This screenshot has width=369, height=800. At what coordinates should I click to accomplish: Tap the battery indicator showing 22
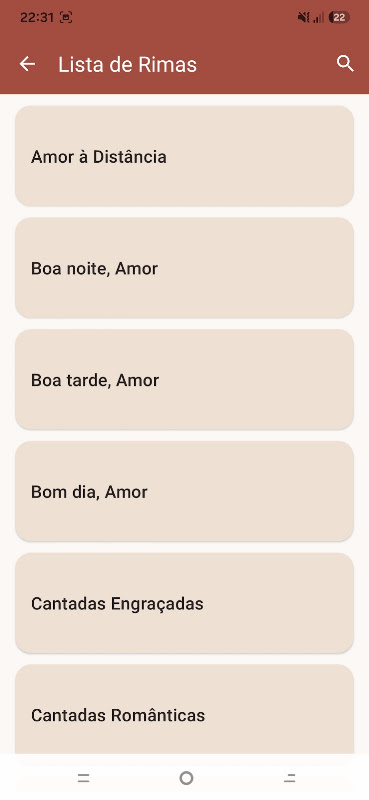coord(339,17)
